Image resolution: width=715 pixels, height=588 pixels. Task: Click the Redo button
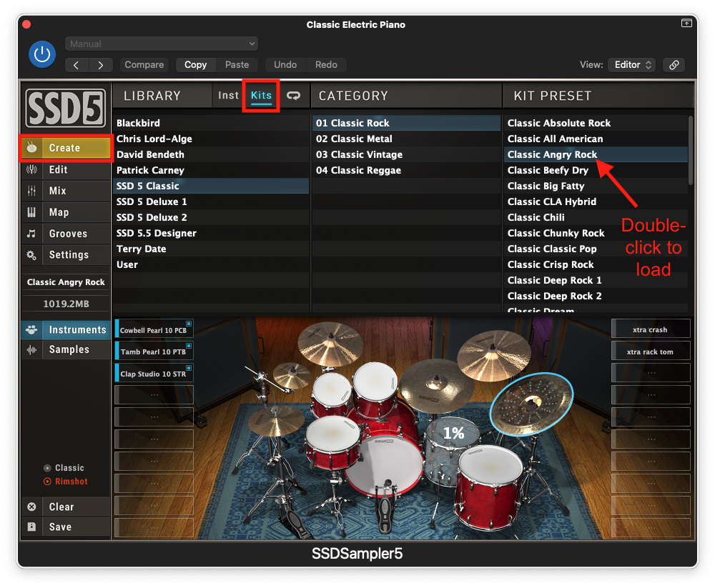[326, 65]
